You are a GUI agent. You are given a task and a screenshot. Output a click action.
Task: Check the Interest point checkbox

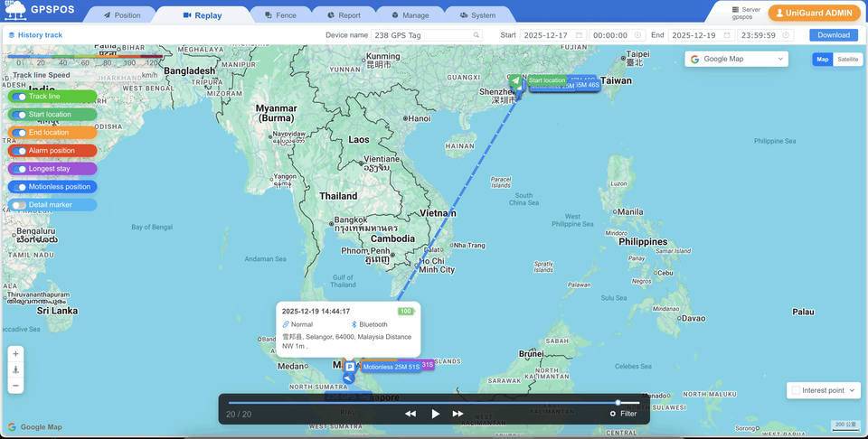click(796, 390)
